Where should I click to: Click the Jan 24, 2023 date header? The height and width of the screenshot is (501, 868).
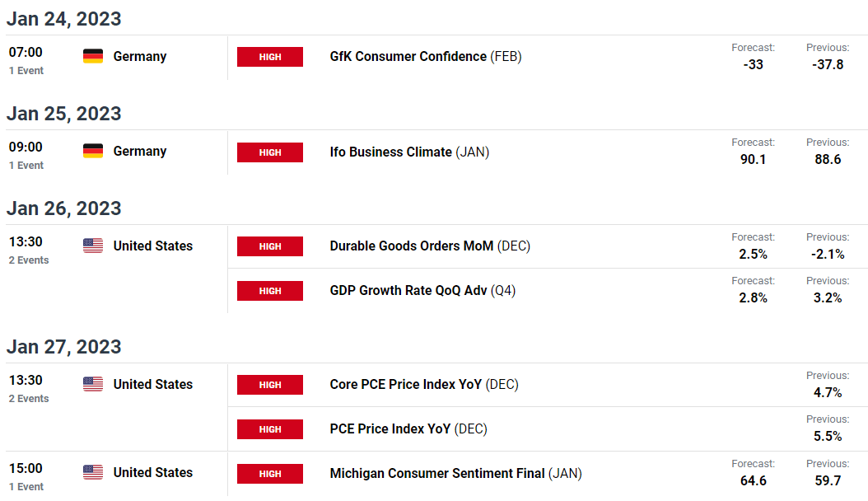(64, 19)
